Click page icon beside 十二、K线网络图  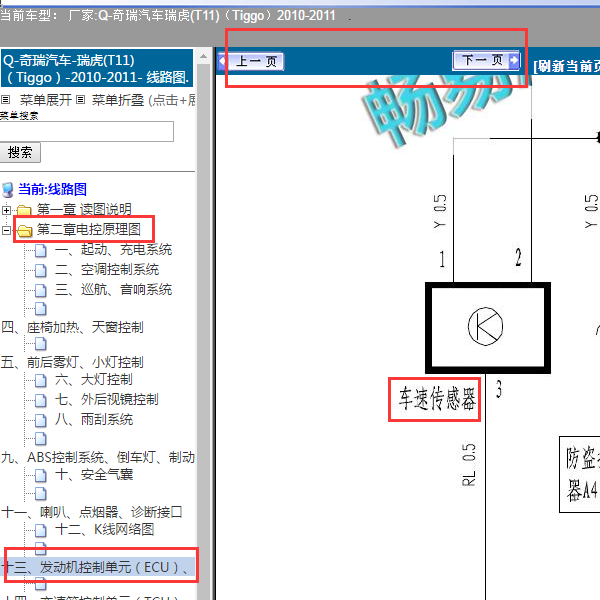(41, 530)
